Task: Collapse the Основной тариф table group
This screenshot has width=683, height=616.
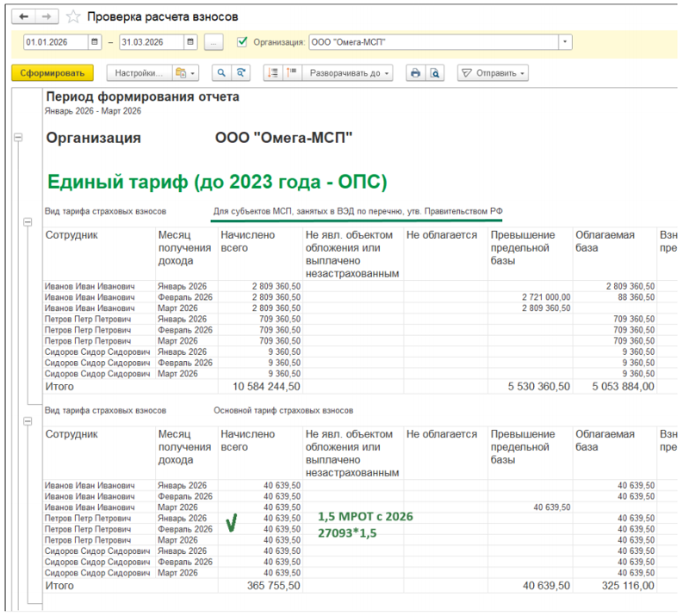Action: click(x=26, y=420)
